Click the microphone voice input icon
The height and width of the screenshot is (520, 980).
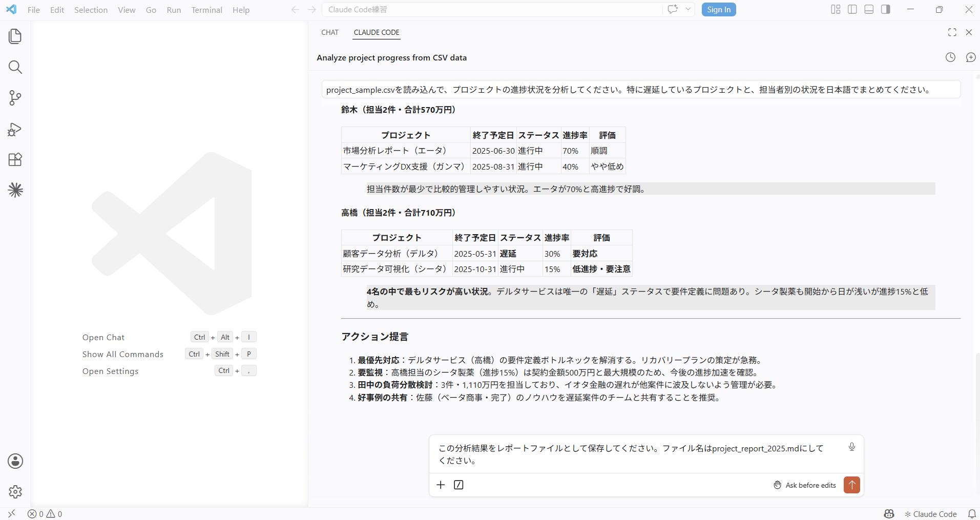[851, 447]
